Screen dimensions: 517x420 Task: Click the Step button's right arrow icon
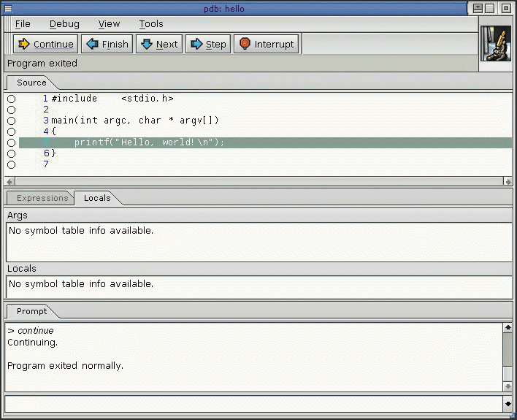pyautogui.click(x=196, y=44)
